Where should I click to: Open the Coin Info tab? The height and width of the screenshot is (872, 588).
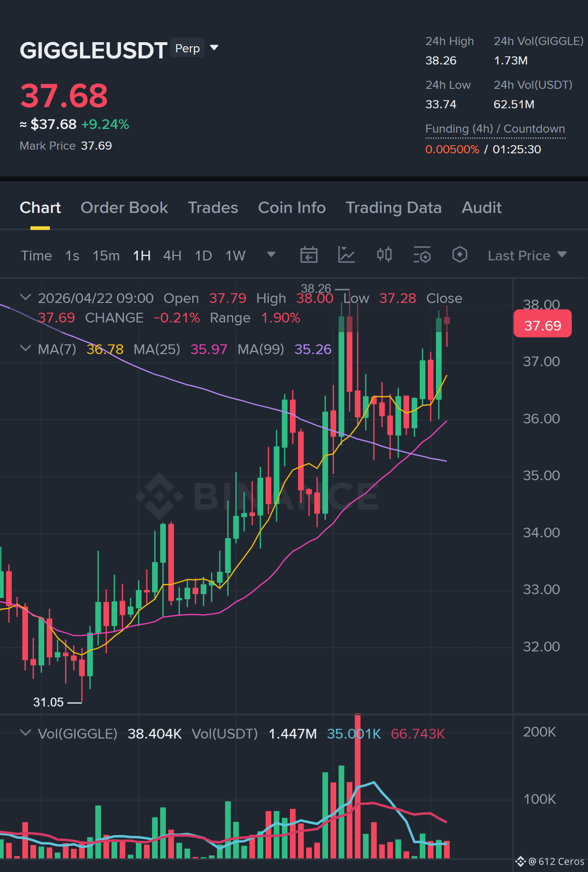[292, 208]
